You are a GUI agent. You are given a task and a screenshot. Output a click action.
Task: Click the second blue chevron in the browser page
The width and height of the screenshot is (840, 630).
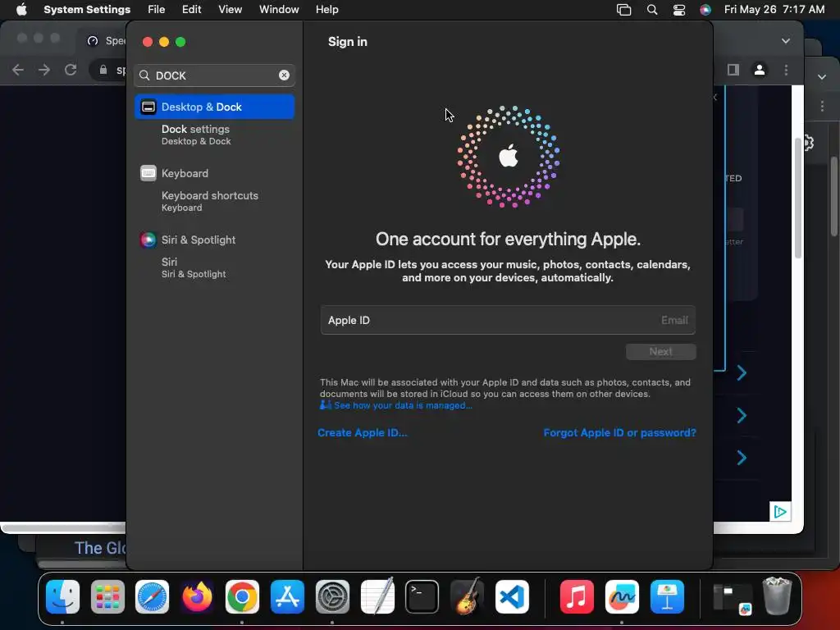click(742, 415)
